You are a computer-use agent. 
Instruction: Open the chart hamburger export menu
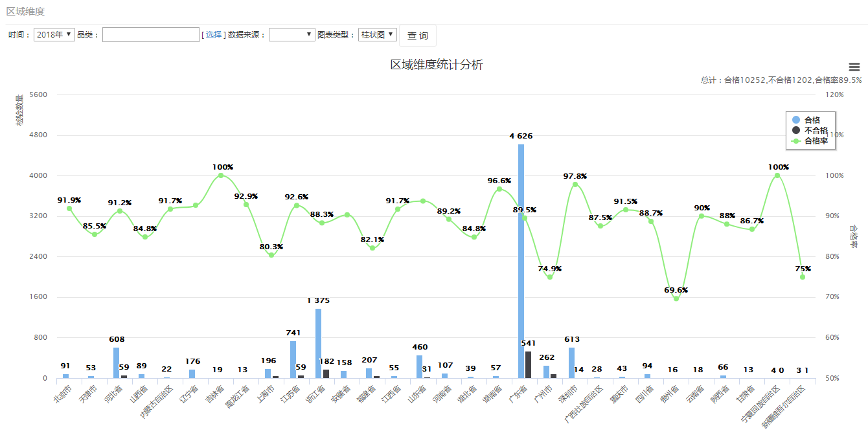(854, 67)
